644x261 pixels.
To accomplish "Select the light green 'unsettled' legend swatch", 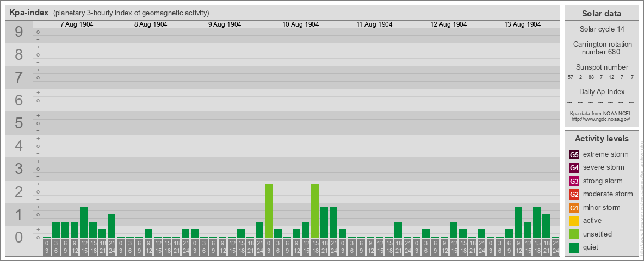I will pos(574,234).
